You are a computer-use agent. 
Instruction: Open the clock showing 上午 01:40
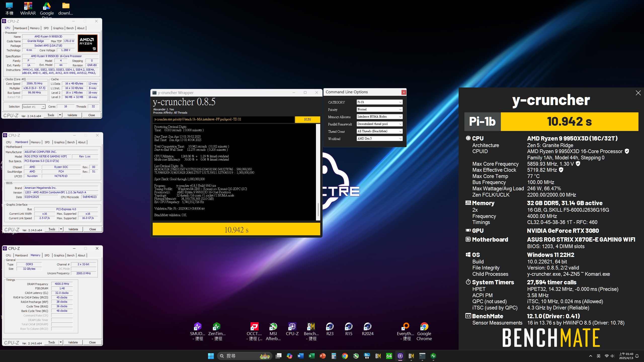coord(626,356)
